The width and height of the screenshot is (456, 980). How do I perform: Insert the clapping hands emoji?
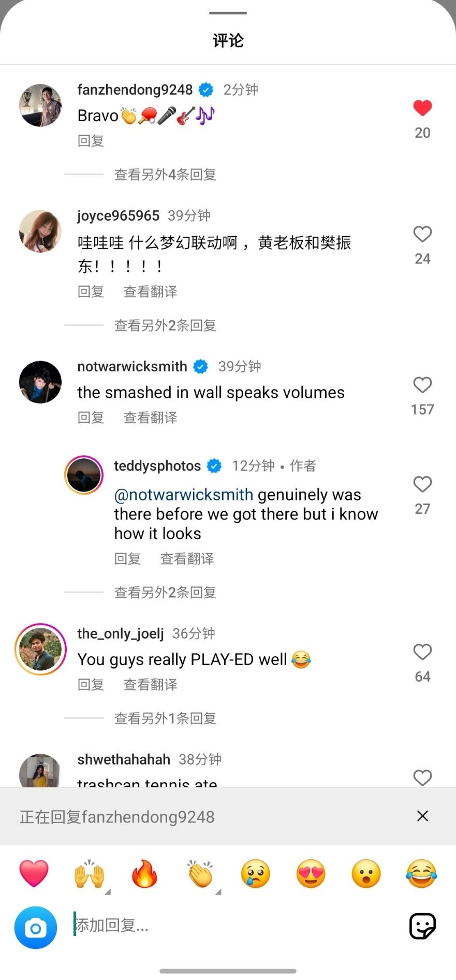pyautogui.click(x=200, y=874)
